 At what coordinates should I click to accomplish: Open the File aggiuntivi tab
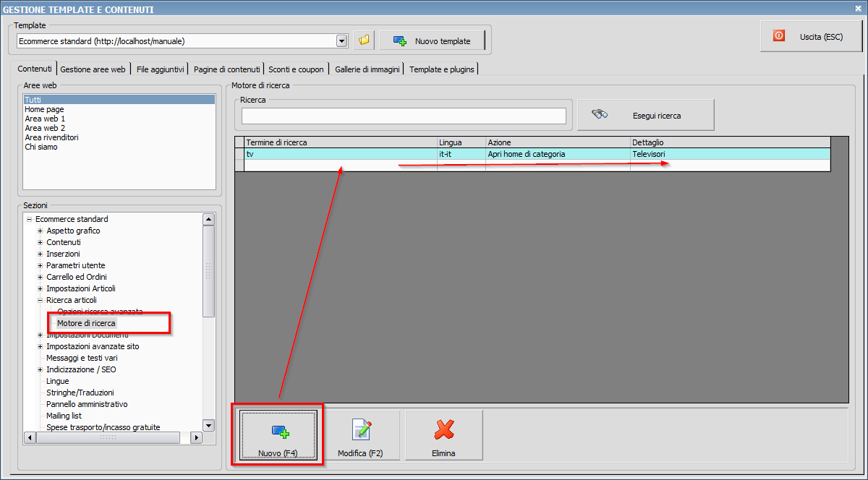coord(161,69)
